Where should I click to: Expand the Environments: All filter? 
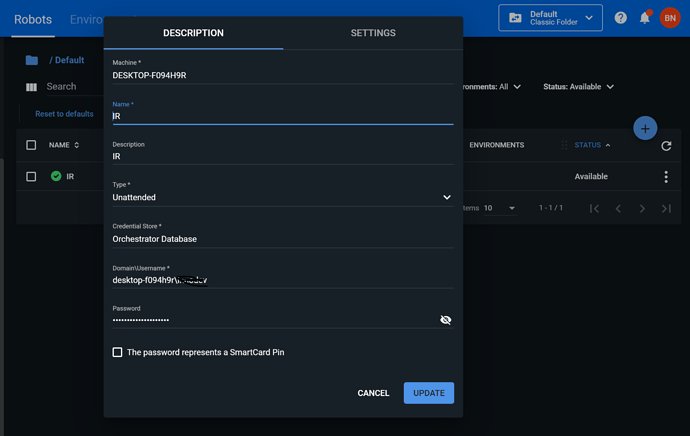coord(492,87)
